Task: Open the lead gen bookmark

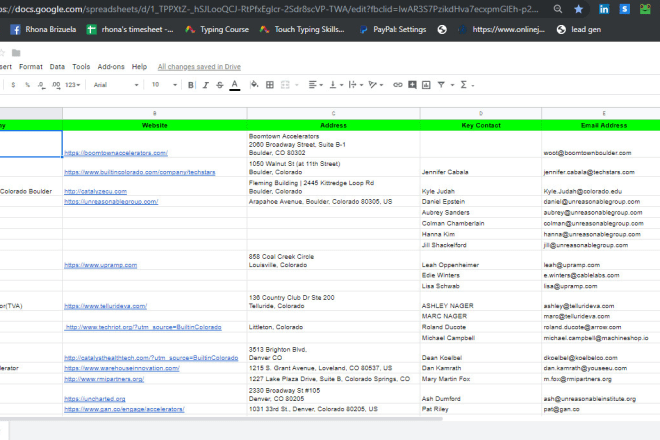Action: [x=579, y=29]
